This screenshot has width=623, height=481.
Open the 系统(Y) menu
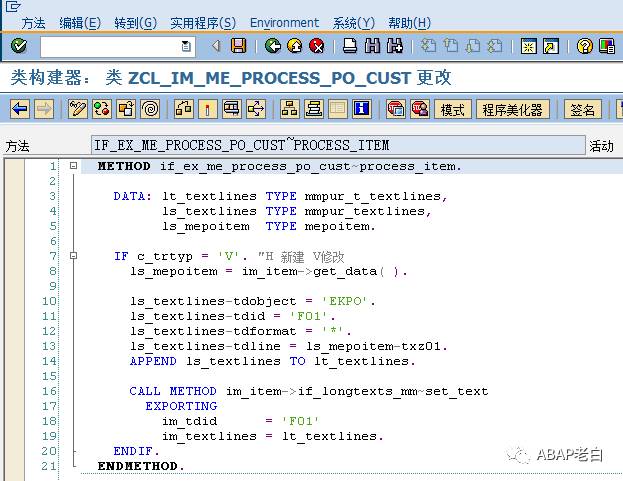pos(354,23)
